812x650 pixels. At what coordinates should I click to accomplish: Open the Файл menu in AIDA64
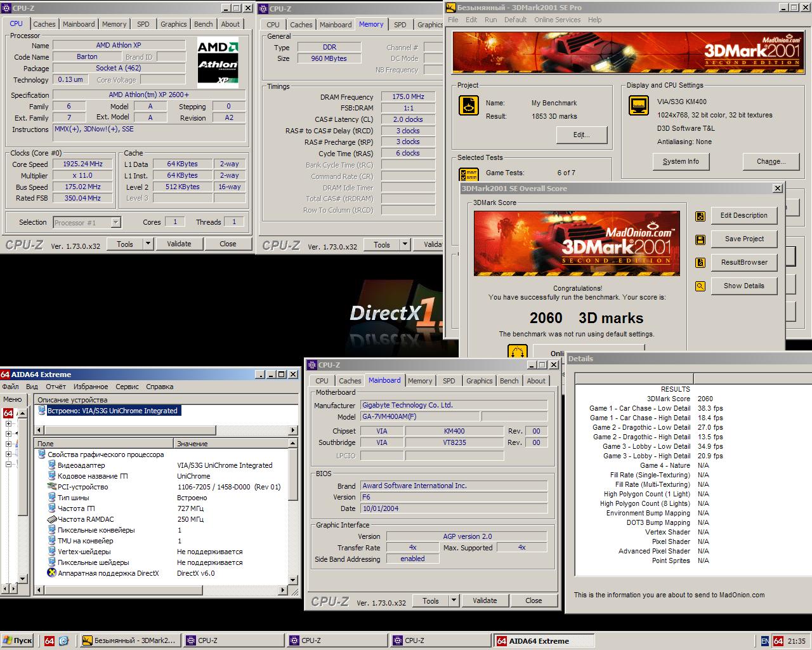point(10,387)
